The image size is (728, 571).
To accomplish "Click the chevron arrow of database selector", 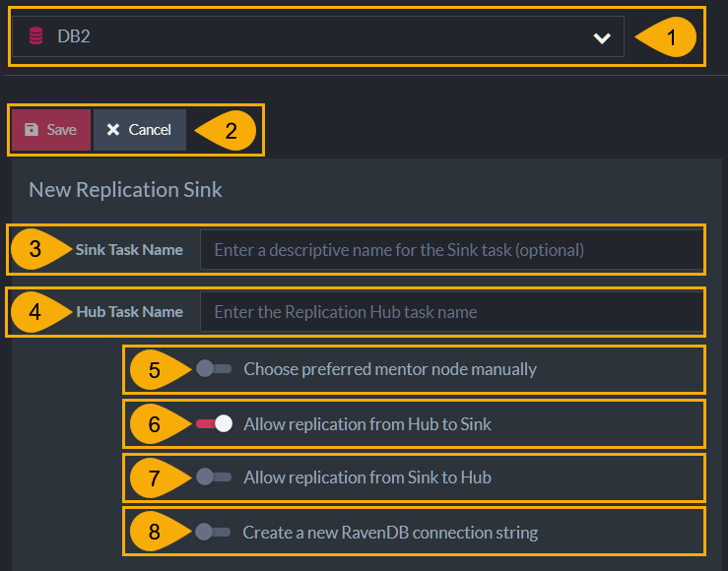I will (x=602, y=38).
